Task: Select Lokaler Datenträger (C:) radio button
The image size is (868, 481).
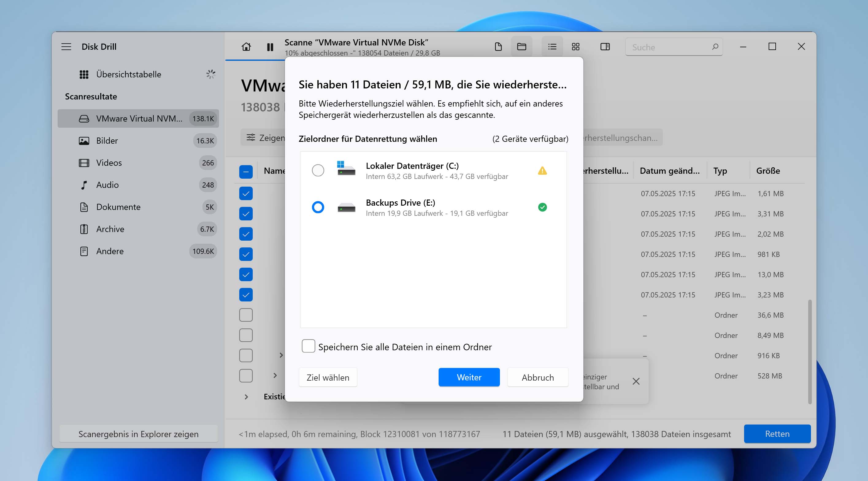Action: (x=318, y=170)
